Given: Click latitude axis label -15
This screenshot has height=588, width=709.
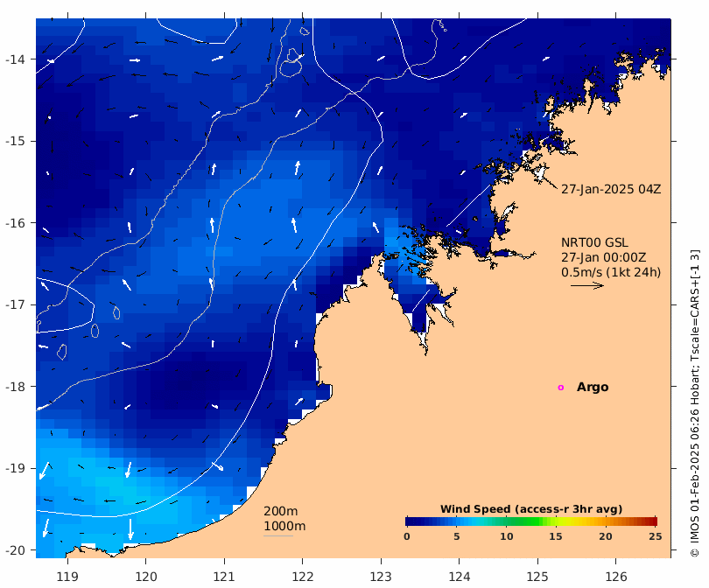Looking at the screenshot, I should point(15,141).
